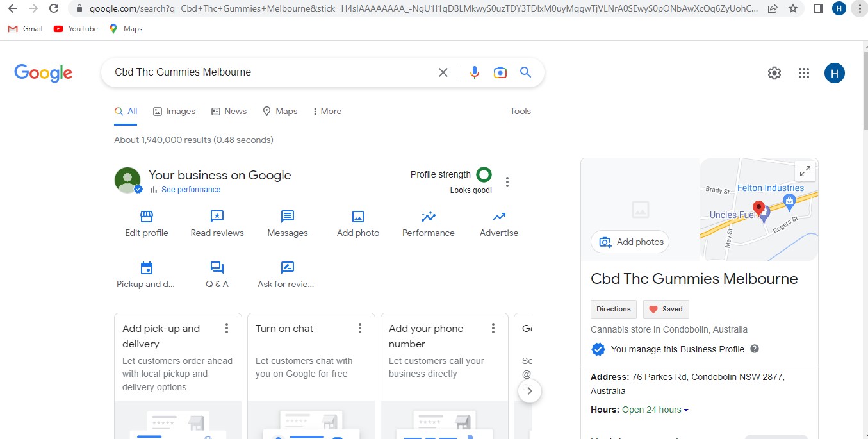The width and height of the screenshot is (868, 439).
Task: Bookmark this page with star icon
Action: [793, 9]
